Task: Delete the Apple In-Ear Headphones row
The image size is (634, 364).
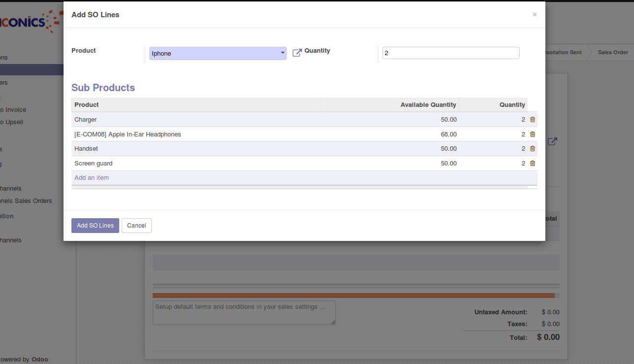Action: coord(533,134)
